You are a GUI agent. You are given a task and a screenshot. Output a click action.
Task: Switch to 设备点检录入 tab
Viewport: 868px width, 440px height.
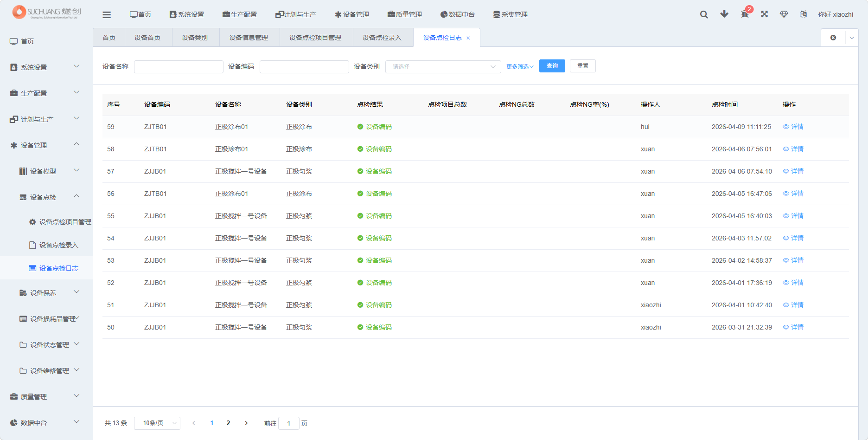coord(382,38)
